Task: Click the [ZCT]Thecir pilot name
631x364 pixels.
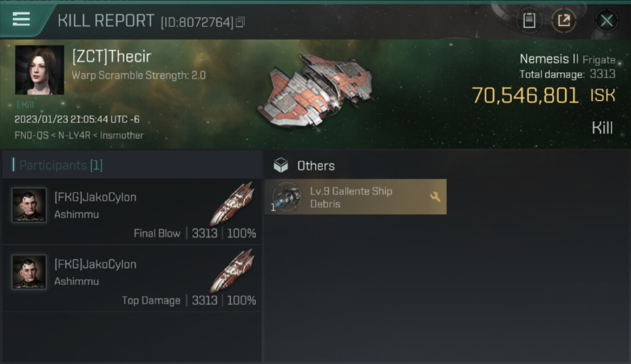Action: pyautogui.click(x=112, y=57)
